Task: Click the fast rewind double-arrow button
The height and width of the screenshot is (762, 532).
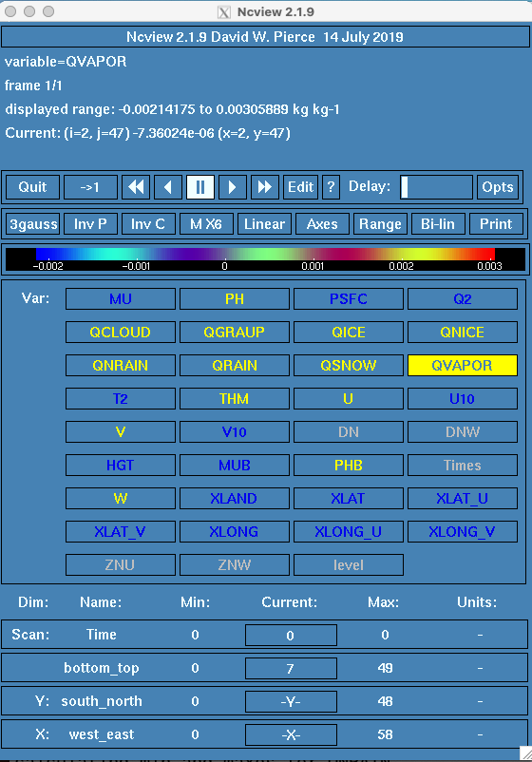Action: (x=136, y=187)
